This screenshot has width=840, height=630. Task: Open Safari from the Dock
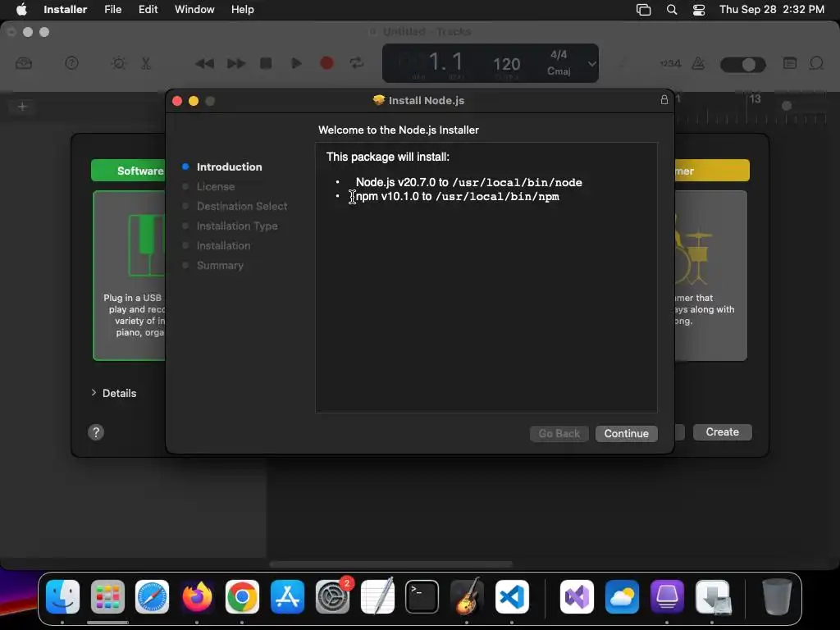coord(152,596)
